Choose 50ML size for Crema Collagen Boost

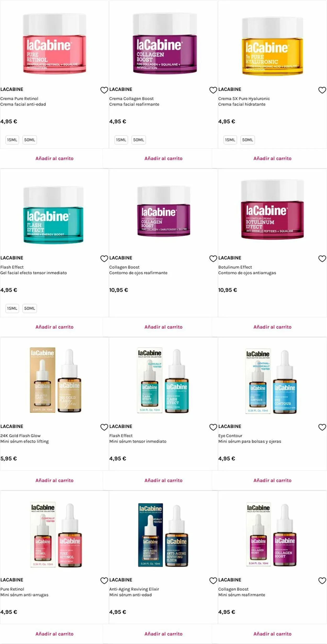[x=139, y=140]
